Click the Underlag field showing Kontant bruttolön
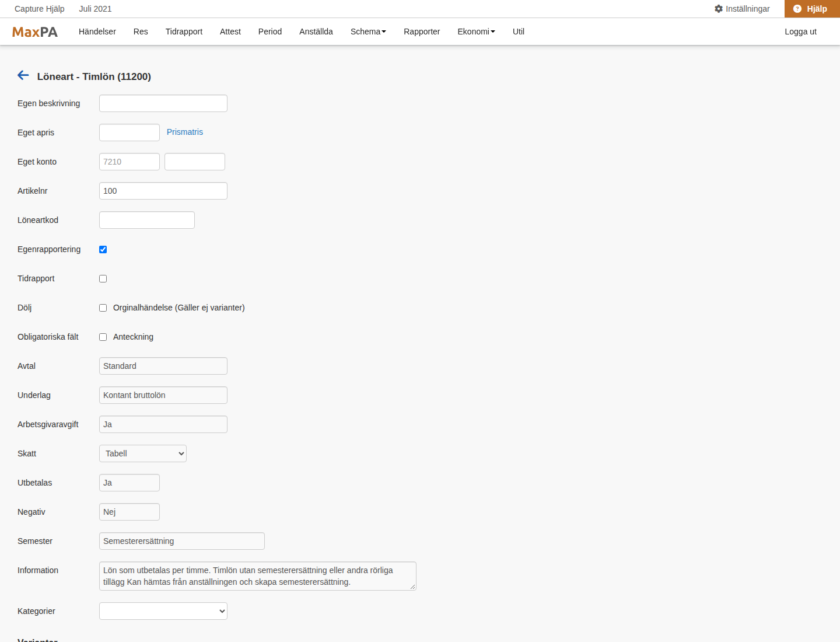 [x=163, y=395]
